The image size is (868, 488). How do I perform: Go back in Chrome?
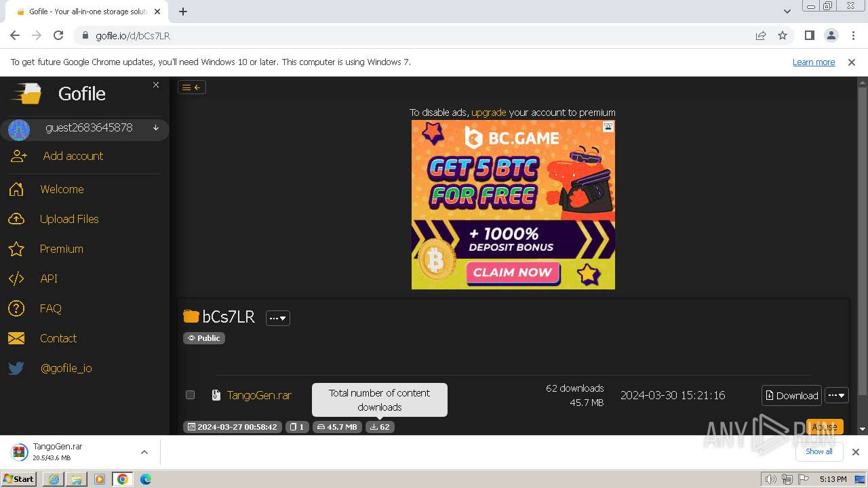[x=15, y=35]
